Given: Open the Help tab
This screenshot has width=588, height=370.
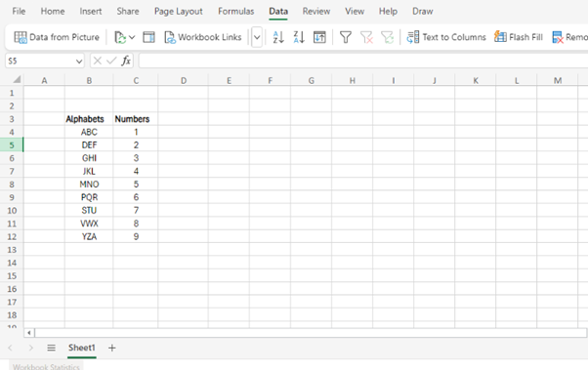Looking at the screenshot, I should [x=388, y=12].
